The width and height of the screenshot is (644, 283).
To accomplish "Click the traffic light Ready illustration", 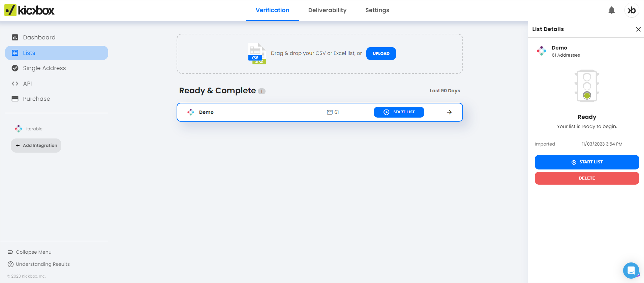I will tap(587, 86).
